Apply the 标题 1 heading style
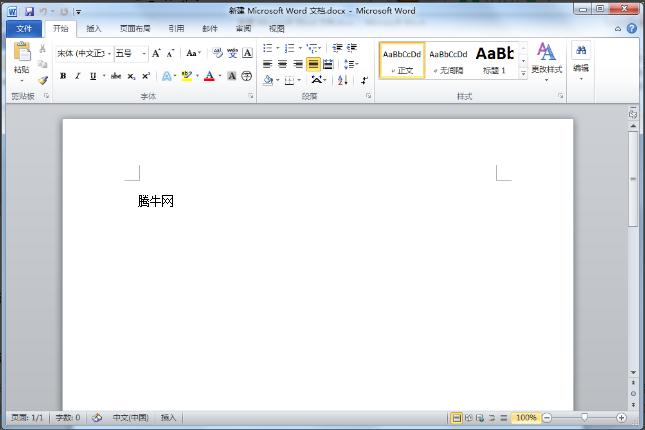The width and height of the screenshot is (645, 430). coord(495,60)
